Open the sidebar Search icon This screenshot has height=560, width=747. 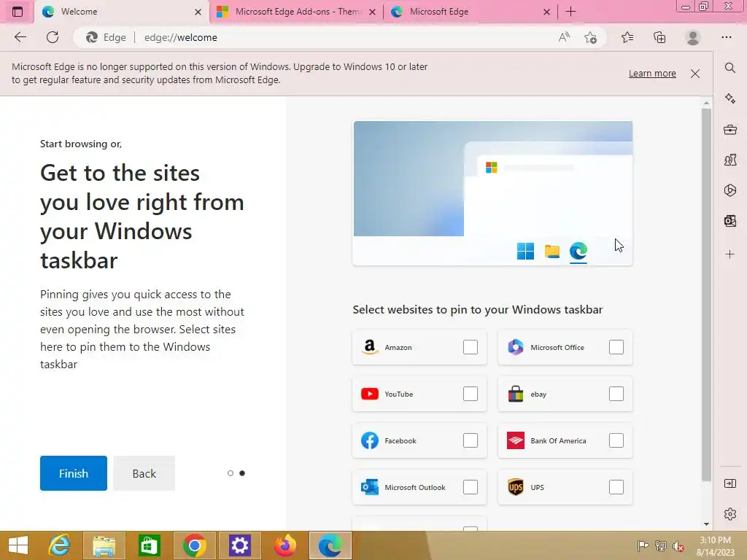click(729, 68)
